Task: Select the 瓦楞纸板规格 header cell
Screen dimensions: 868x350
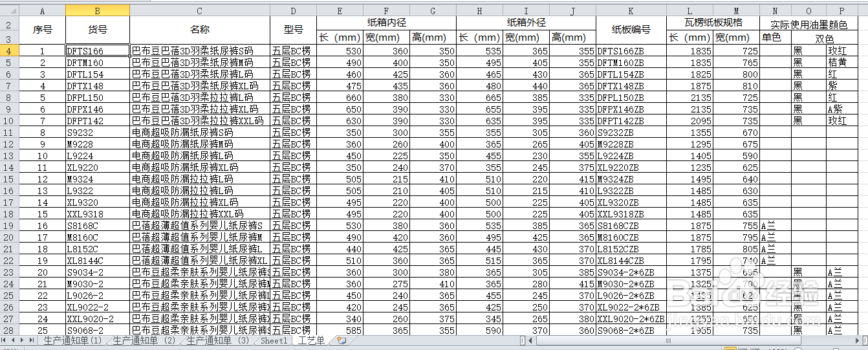Action: click(713, 23)
